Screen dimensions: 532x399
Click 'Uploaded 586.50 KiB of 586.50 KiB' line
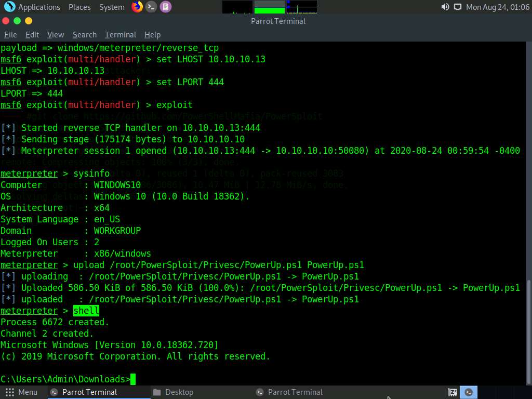click(260, 288)
